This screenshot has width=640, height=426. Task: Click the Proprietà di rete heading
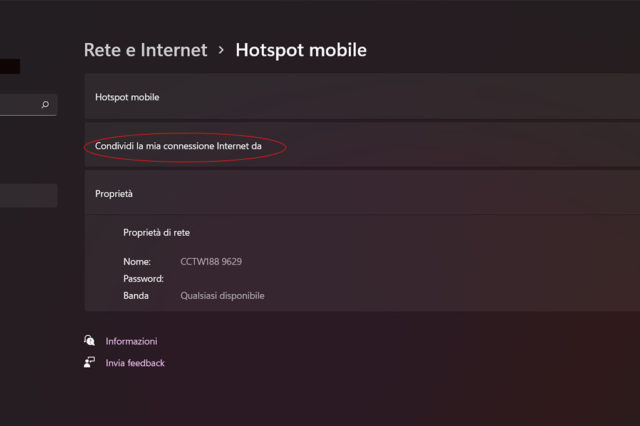tap(156, 231)
